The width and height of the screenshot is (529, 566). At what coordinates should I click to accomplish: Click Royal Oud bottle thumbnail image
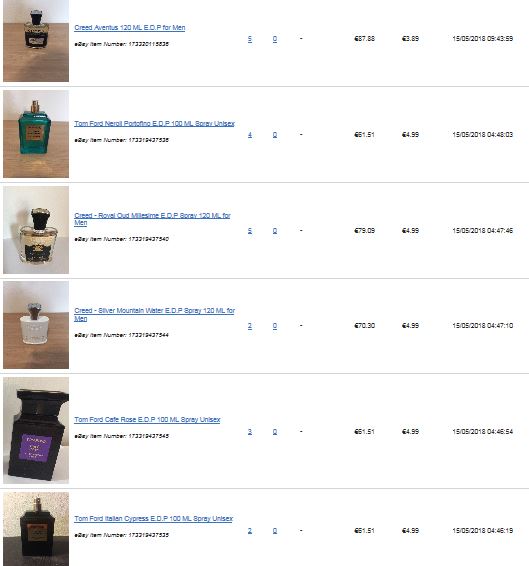tap(36, 230)
